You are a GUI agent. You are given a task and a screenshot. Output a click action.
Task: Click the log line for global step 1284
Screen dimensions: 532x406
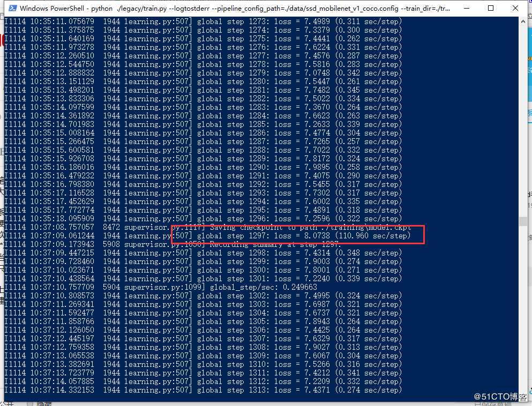[x=203, y=116]
